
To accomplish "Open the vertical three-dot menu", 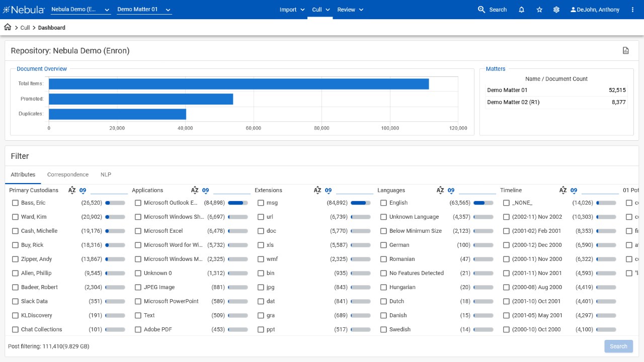I will [632, 10].
